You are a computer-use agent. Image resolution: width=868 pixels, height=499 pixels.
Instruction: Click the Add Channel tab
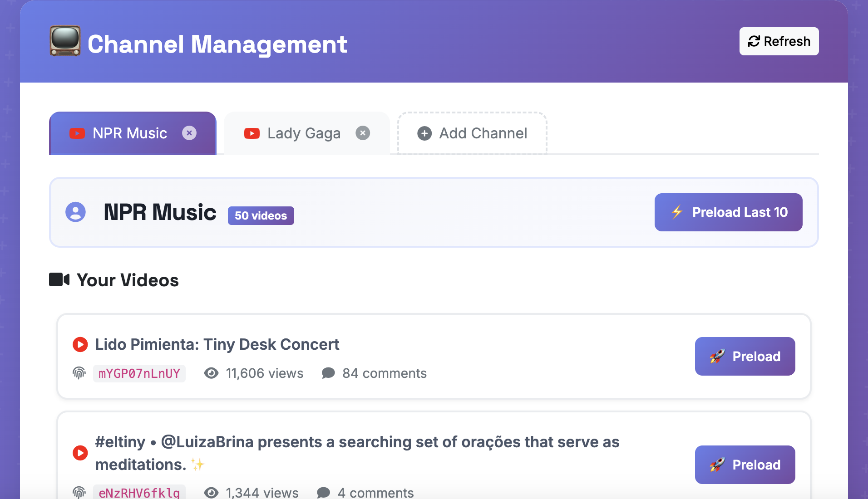[x=472, y=133]
